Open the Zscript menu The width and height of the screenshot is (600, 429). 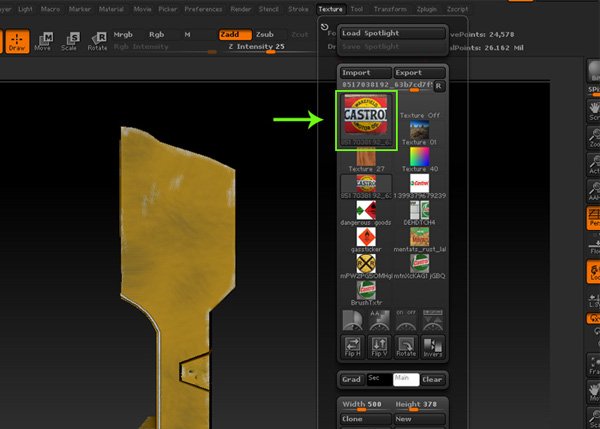[x=457, y=9]
